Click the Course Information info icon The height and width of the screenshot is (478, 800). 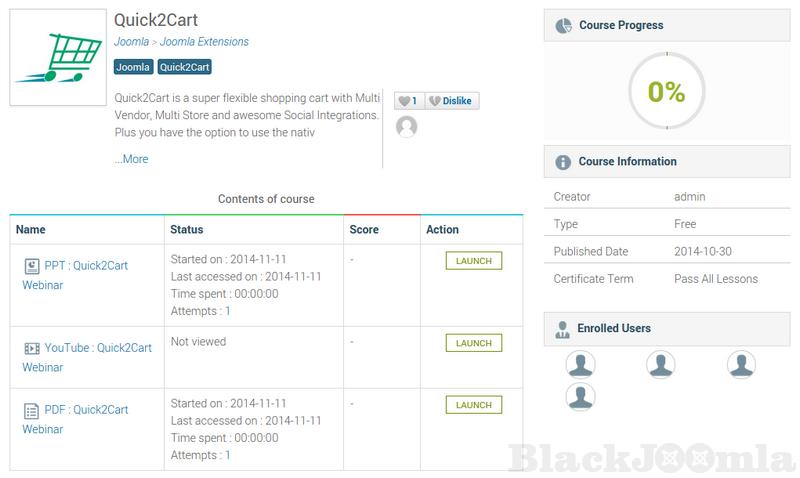(563, 162)
